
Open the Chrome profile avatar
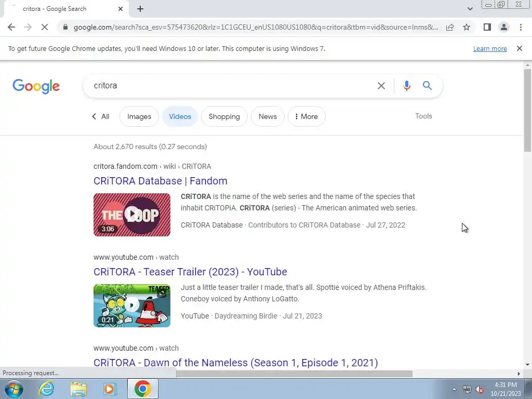pos(504,27)
